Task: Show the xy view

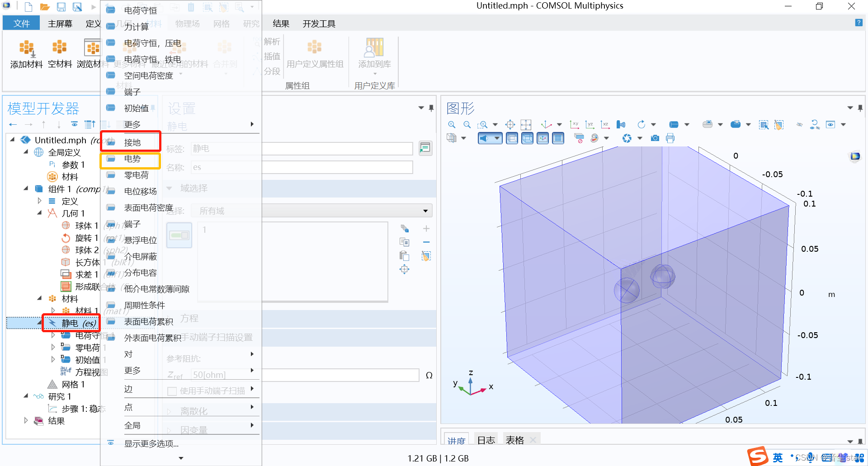Action: [575, 125]
